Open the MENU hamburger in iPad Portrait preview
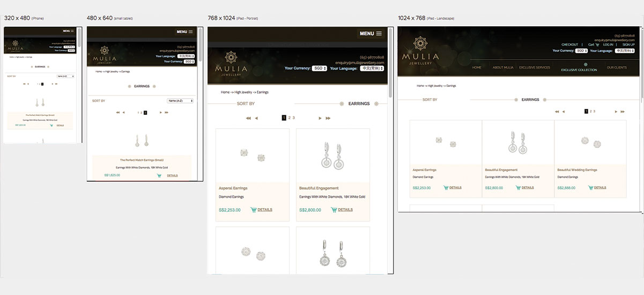This screenshot has height=295, width=644. point(371,33)
